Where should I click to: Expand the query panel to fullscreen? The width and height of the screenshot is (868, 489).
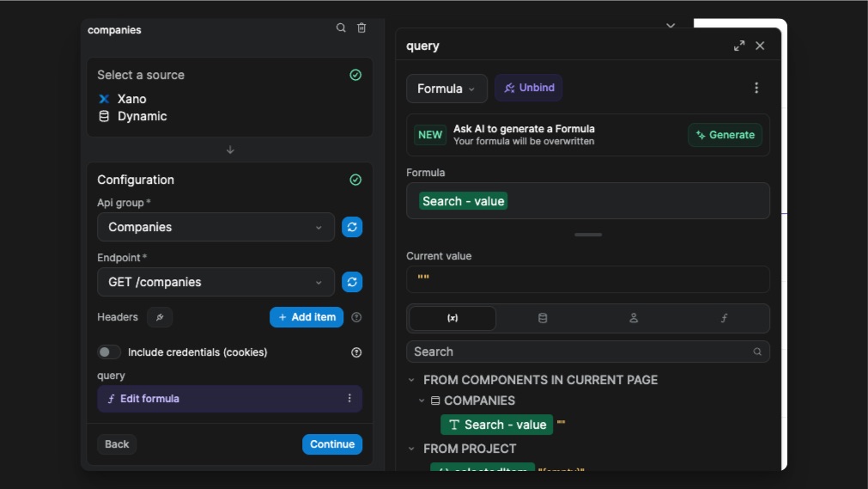pyautogui.click(x=739, y=46)
